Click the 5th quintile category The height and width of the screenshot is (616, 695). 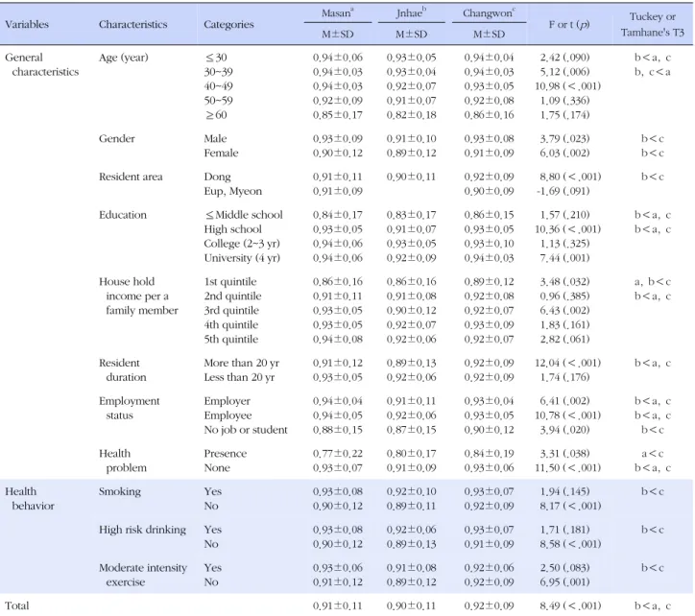(231, 339)
